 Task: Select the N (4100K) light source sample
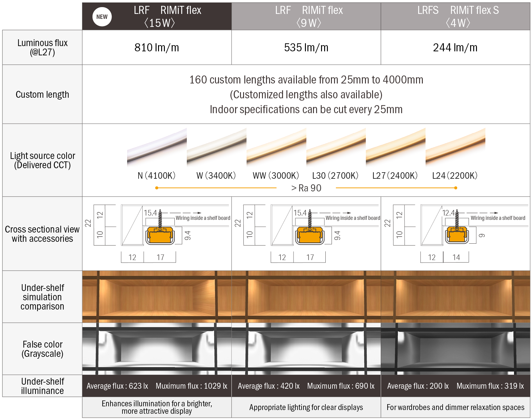click(x=155, y=154)
